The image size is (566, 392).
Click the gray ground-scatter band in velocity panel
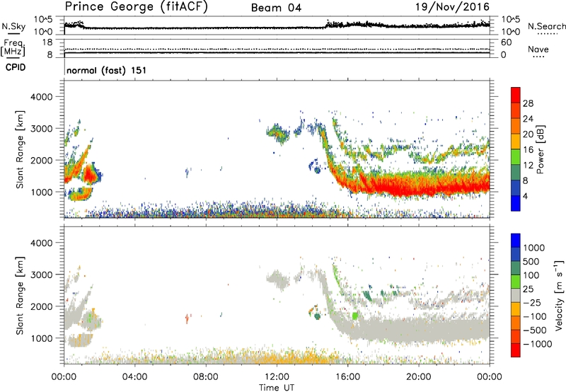click(x=419, y=330)
